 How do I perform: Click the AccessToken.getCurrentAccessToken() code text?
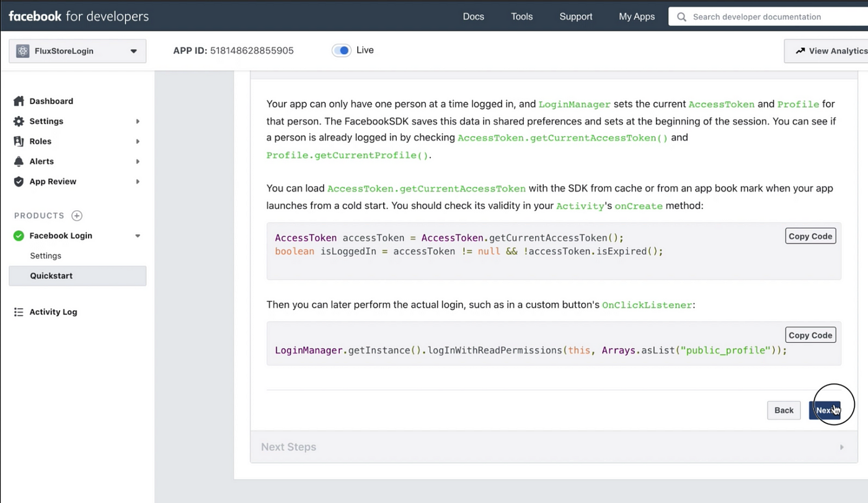562,138
